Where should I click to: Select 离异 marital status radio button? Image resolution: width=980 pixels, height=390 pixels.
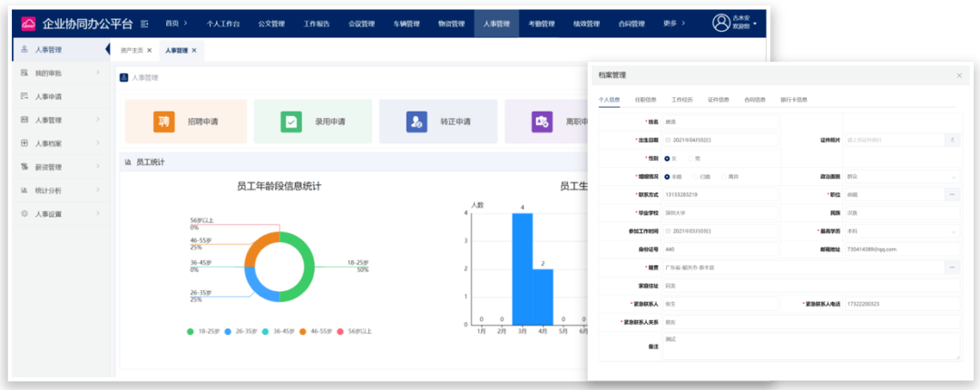723,176
